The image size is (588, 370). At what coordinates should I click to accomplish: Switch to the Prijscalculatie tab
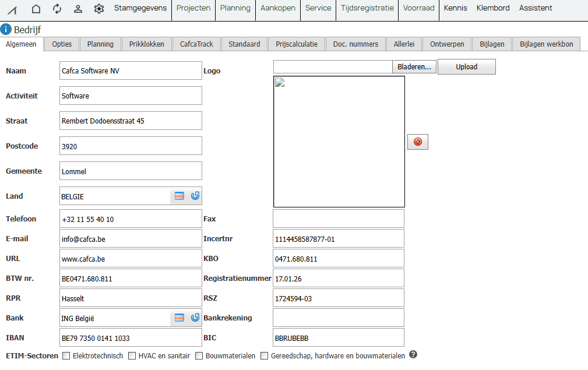coord(297,44)
